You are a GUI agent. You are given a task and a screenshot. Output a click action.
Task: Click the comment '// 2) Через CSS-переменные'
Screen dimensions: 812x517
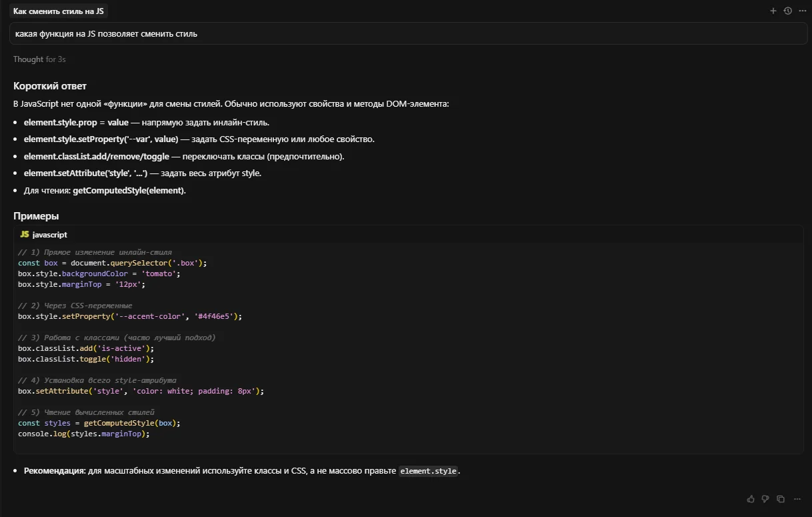pyautogui.click(x=75, y=306)
